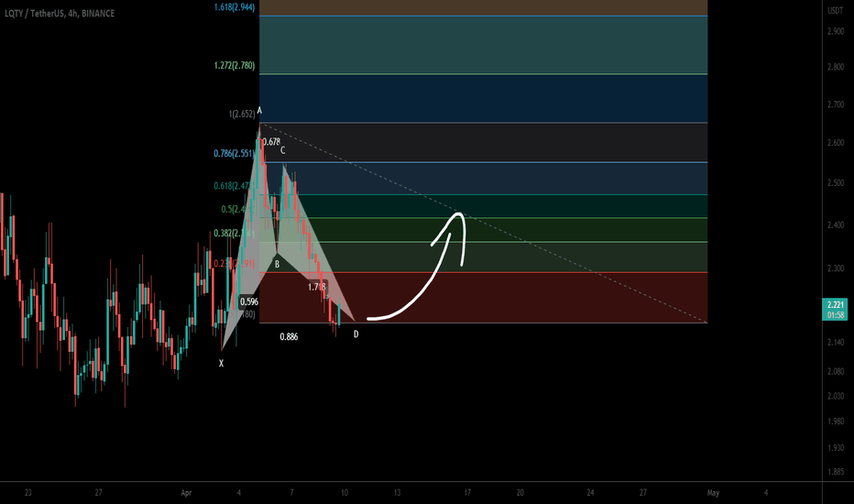
Task: Select the 1.272(2.780) Fibonacci label
Action: [x=235, y=65]
